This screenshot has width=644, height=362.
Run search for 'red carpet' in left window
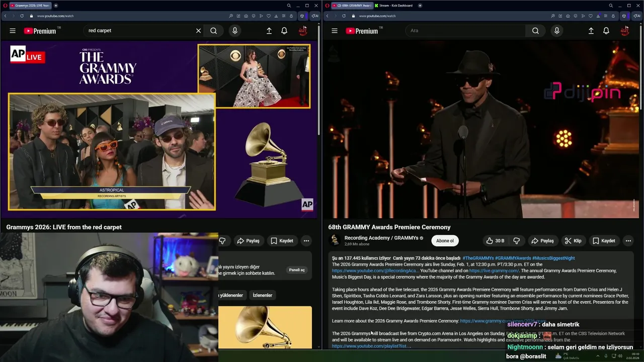pos(214,31)
